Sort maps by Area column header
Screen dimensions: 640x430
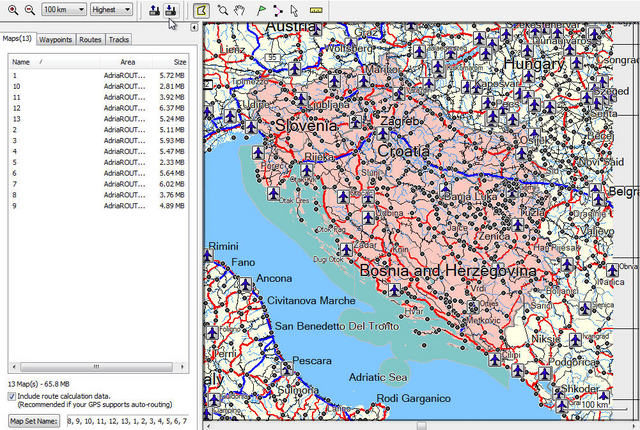(x=127, y=62)
